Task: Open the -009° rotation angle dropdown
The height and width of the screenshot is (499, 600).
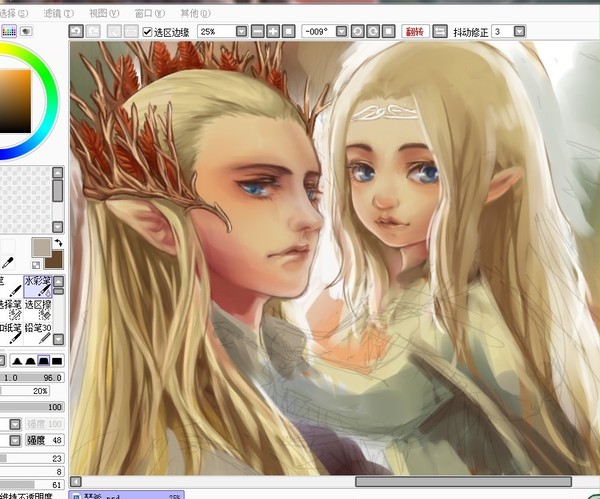Action: [342, 31]
